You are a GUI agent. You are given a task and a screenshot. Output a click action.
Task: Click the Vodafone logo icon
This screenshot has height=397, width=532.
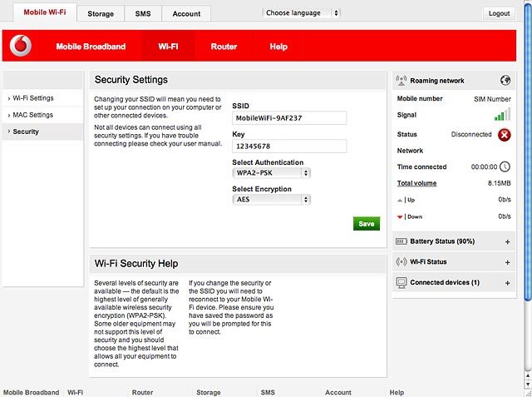(x=21, y=46)
